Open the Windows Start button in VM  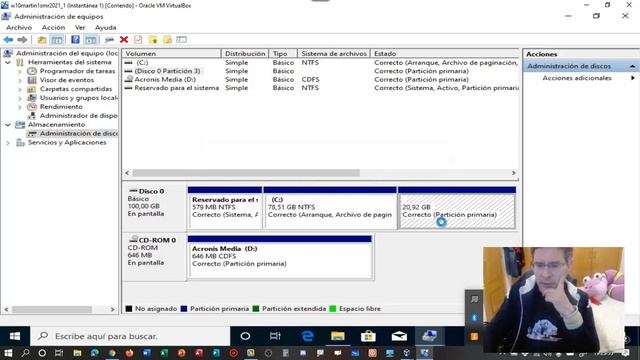(15, 336)
